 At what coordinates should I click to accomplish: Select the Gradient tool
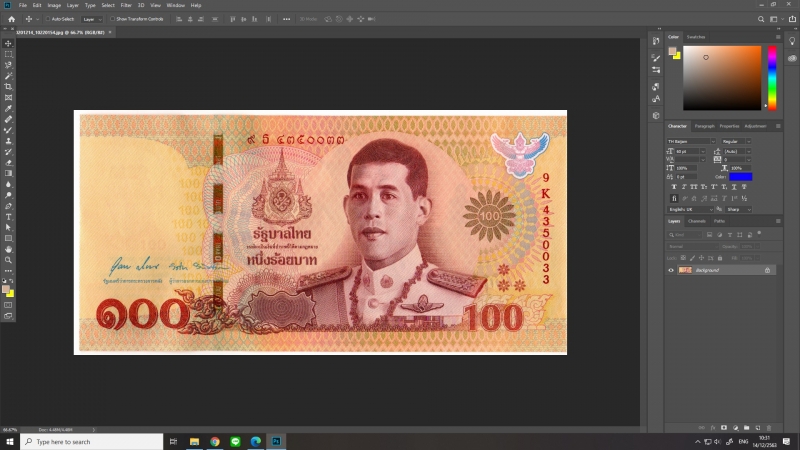(8, 173)
